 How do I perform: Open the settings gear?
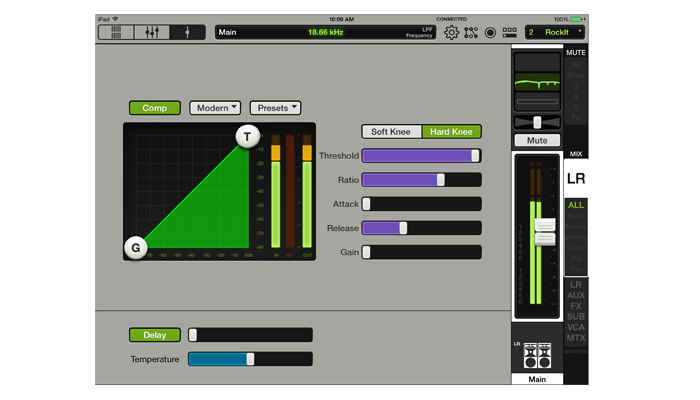coord(451,32)
